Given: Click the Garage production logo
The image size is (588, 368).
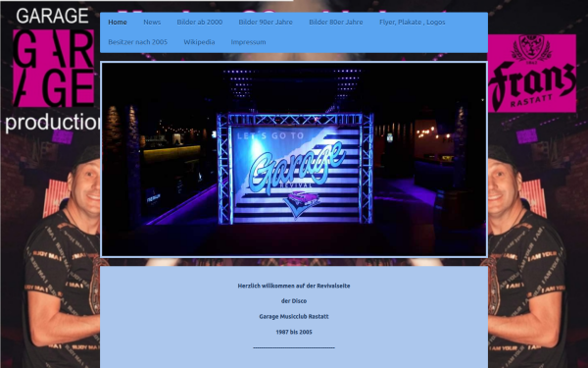Looking at the screenshot, I should [x=53, y=70].
